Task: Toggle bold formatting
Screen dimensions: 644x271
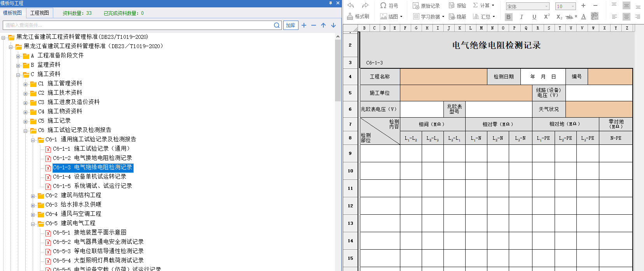Action: (508, 17)
